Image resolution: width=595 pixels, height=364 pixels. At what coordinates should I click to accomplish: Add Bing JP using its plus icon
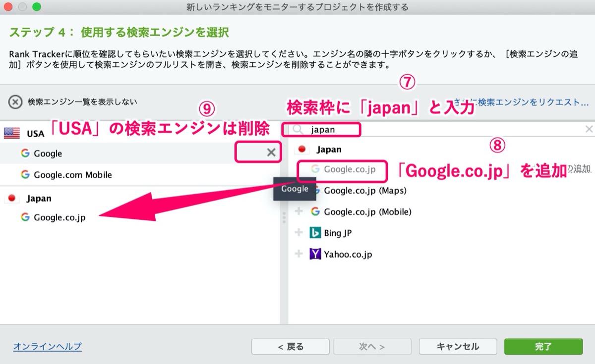click(x=298, y=233)
